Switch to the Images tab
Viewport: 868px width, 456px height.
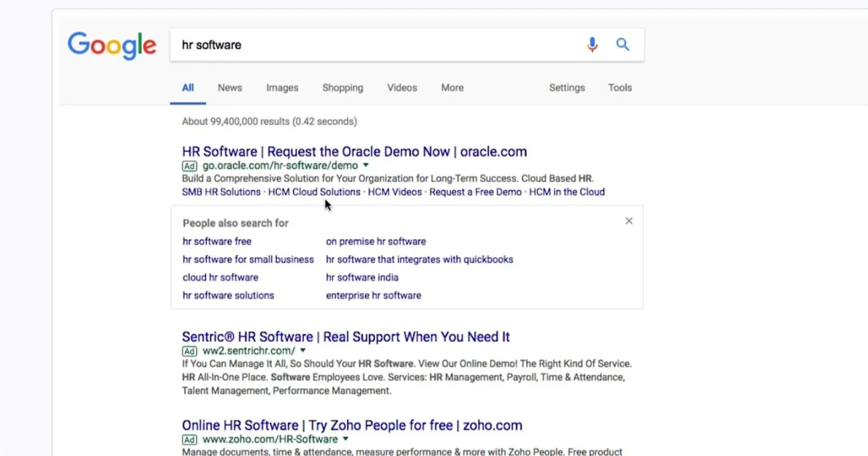pos(282,88)
